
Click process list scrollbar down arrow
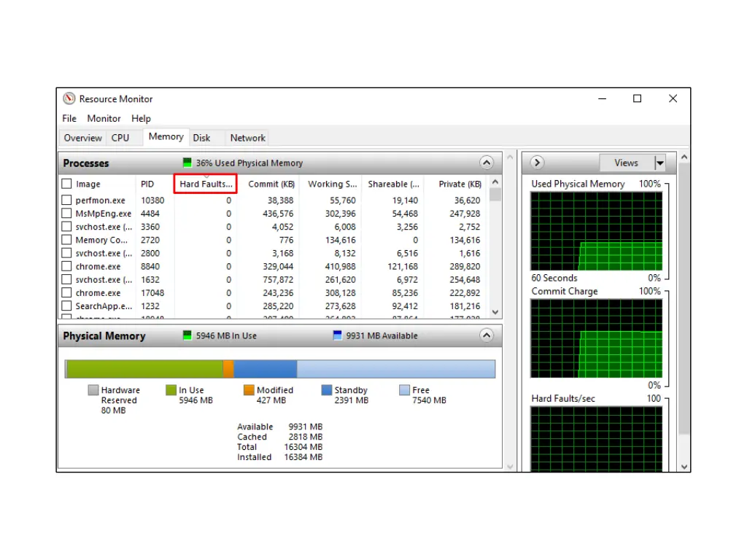pos(495,312)
